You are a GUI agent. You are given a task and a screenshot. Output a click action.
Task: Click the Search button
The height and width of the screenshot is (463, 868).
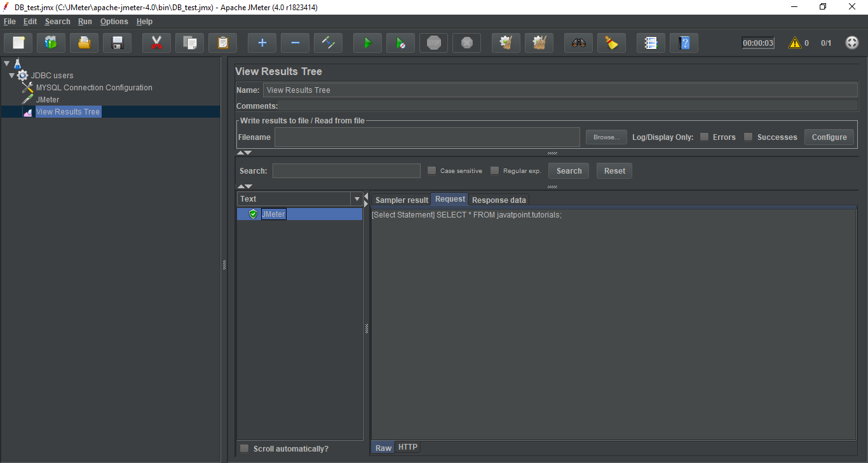(x=569, y=171)
